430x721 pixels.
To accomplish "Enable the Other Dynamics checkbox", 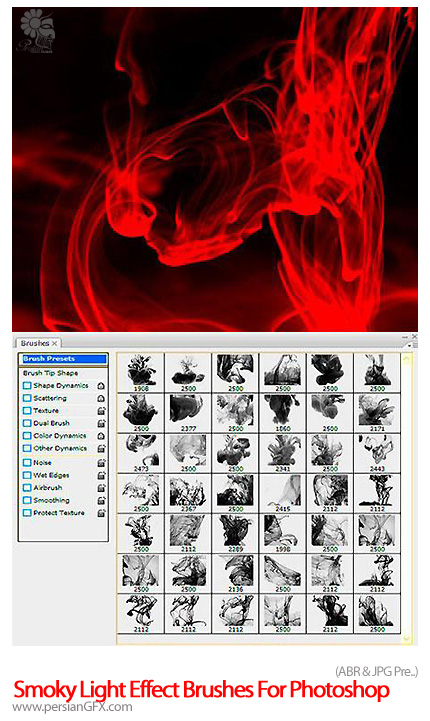I will 27,448.
